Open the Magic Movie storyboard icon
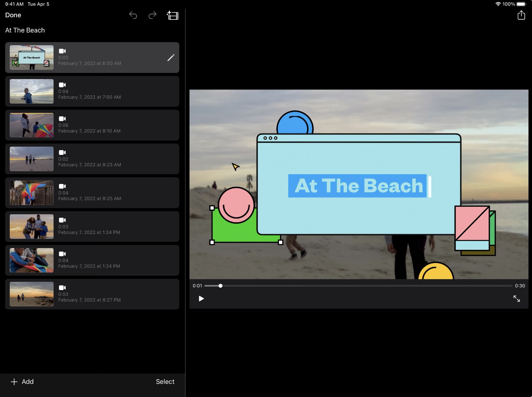532x397 pixels. [173, 15]
